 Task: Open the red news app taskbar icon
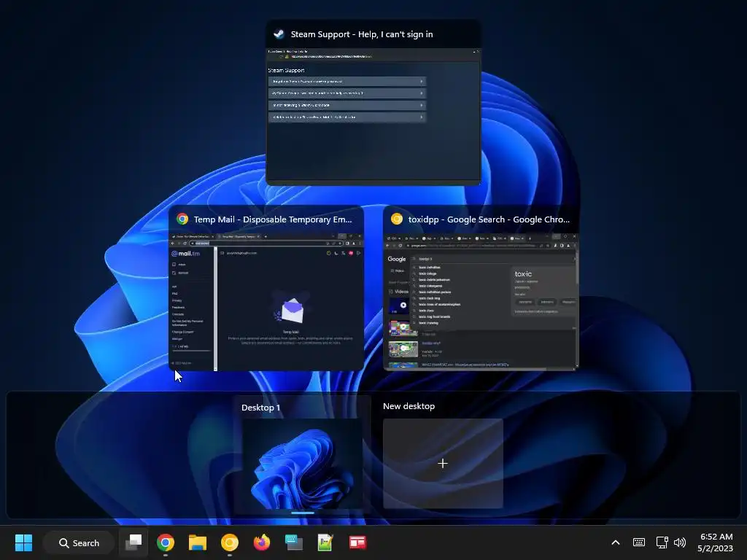[x=357, y=542]
